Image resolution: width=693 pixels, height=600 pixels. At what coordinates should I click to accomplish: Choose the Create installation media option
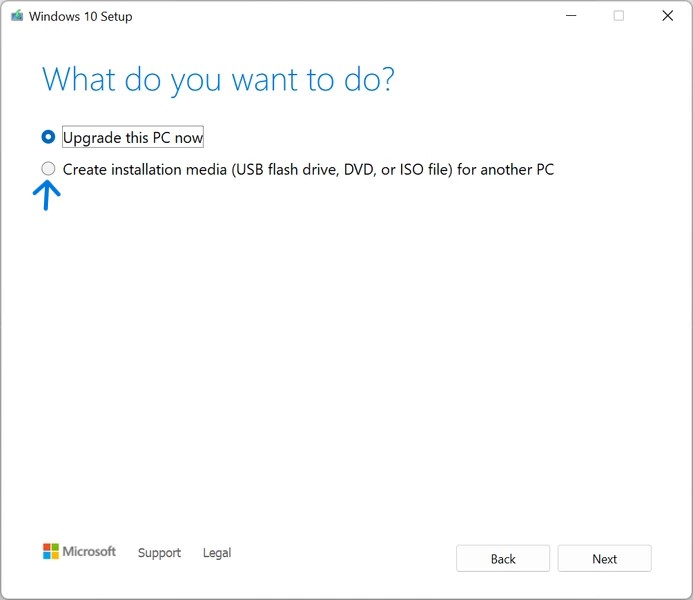point(48,169)
